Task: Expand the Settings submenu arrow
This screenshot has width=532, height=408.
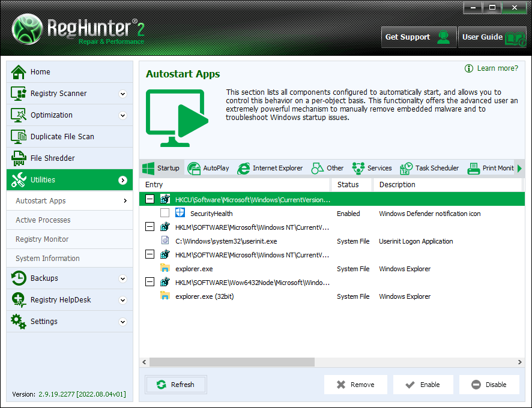Action: tap(122, 322)
